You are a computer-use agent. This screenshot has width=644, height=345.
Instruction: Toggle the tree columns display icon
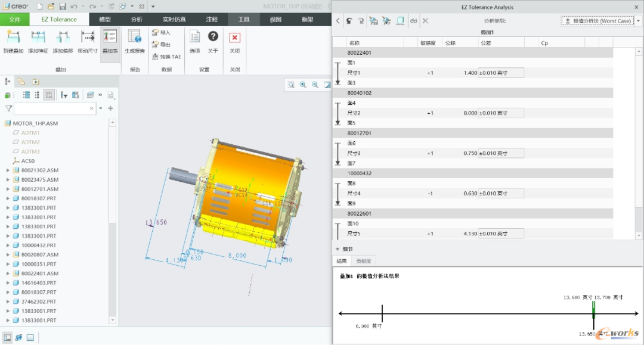(x=49, y=95)
